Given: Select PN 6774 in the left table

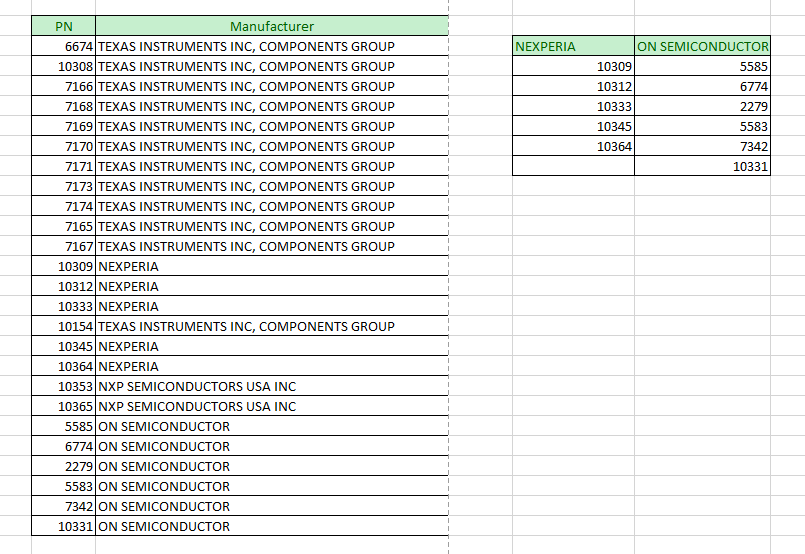Looking at the screenshot, I should click(x=64, y=447).
